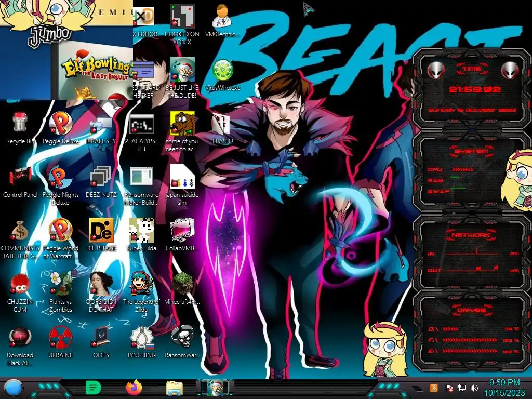The image size is (532, 399).
Task: Open network tray icon
Action: 461,388
